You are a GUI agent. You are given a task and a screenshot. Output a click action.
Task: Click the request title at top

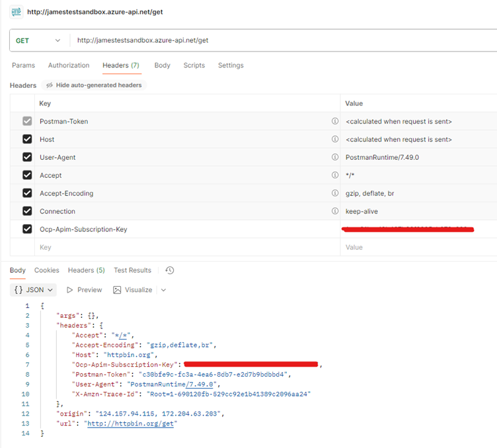pyautogui.click(x=95, y=12)
